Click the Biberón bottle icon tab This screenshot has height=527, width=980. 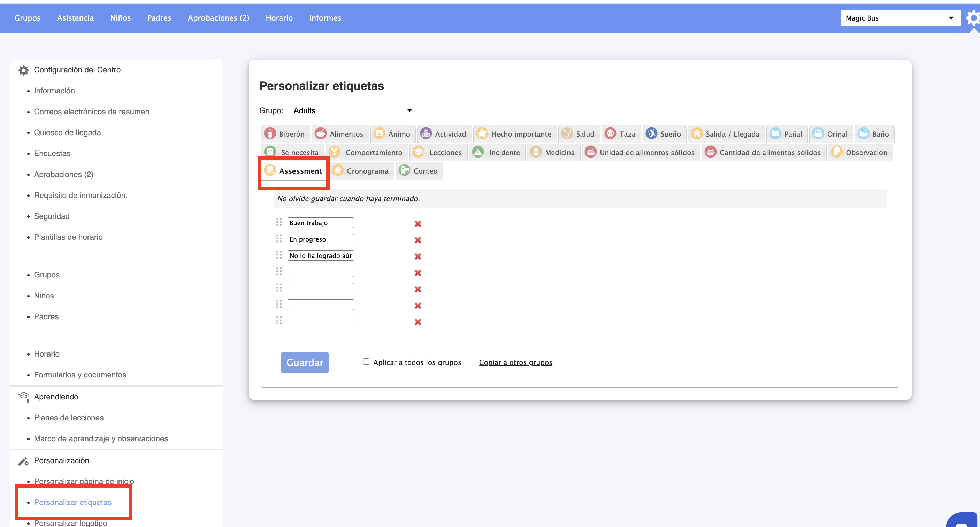270,133
